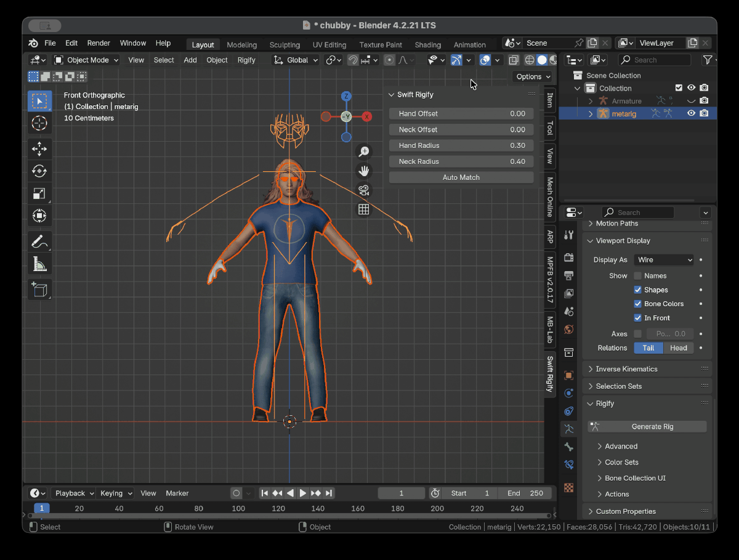
Task: Uncheck the Shapes checkbox
Action: click(638, 290)
